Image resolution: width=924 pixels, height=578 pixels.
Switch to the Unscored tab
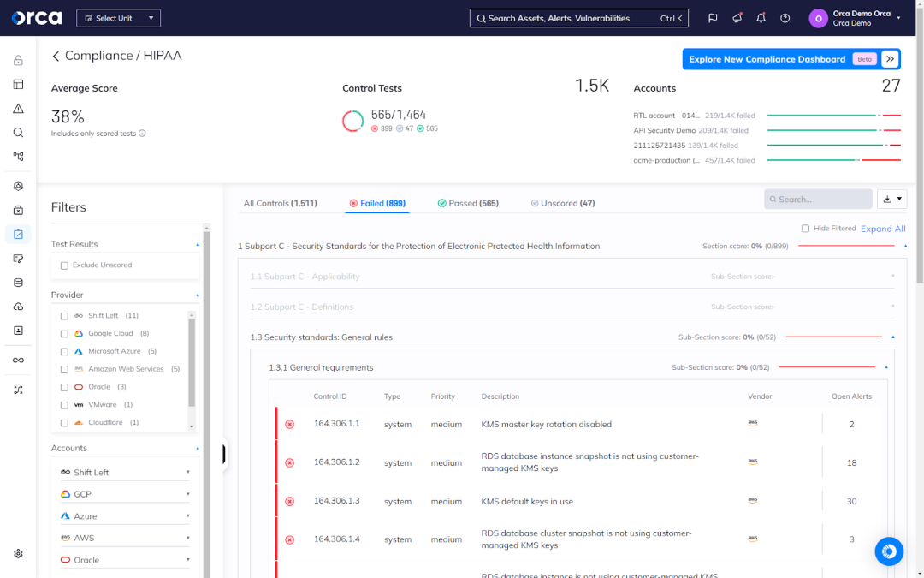pyautogui.click(x=563, y=203)
